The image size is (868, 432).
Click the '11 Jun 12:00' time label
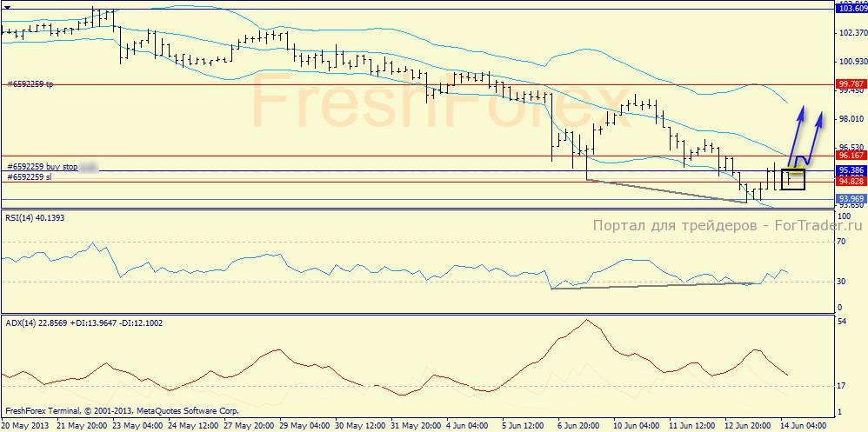coord(694,426)
